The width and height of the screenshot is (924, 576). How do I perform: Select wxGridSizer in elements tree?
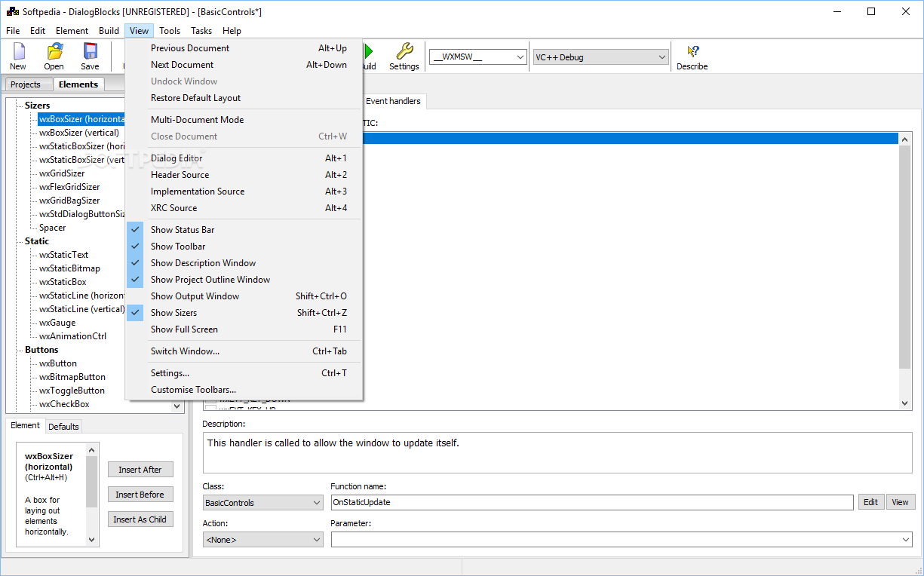point(62,173)
